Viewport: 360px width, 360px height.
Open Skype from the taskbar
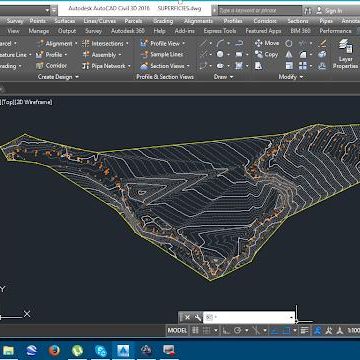tap(101, 350)
